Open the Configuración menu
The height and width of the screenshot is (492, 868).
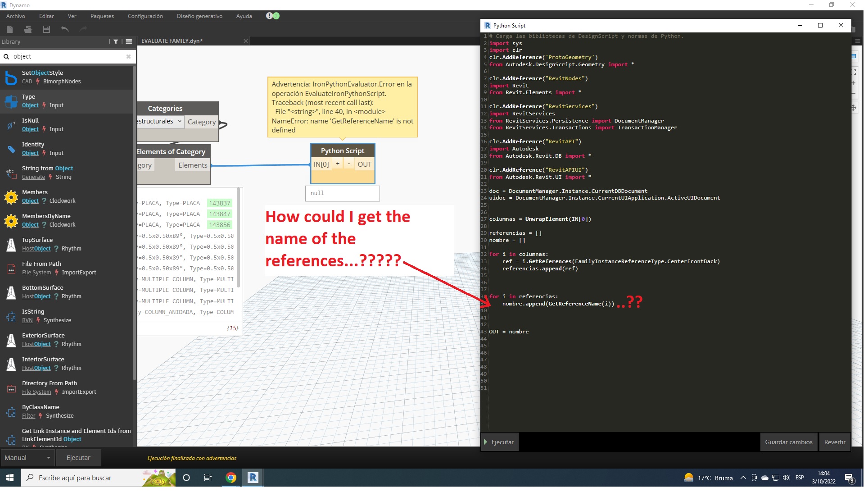145,16
